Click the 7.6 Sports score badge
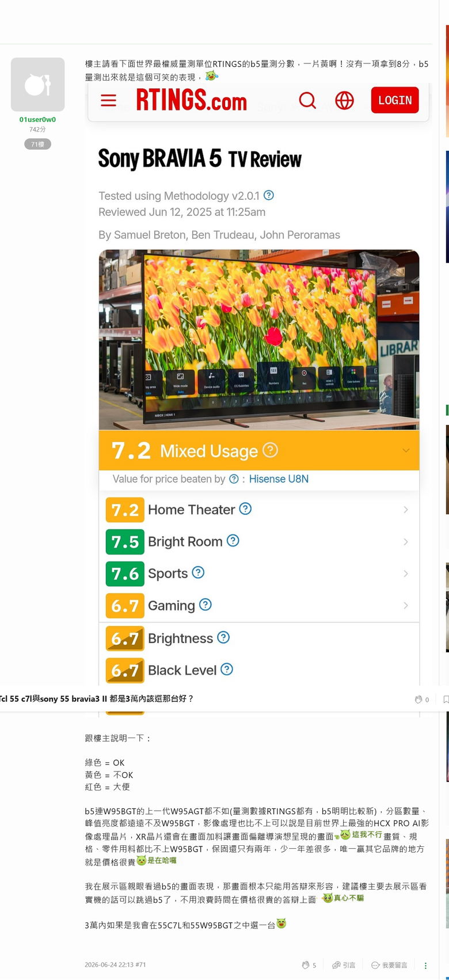Viewport: 449px width, 980px height. pyautogui.click(x=125, y=574)
